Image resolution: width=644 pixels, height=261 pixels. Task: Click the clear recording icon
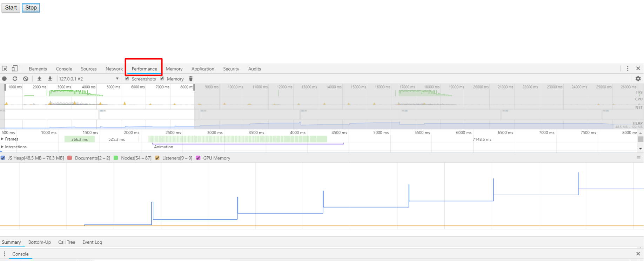(26, 79)
